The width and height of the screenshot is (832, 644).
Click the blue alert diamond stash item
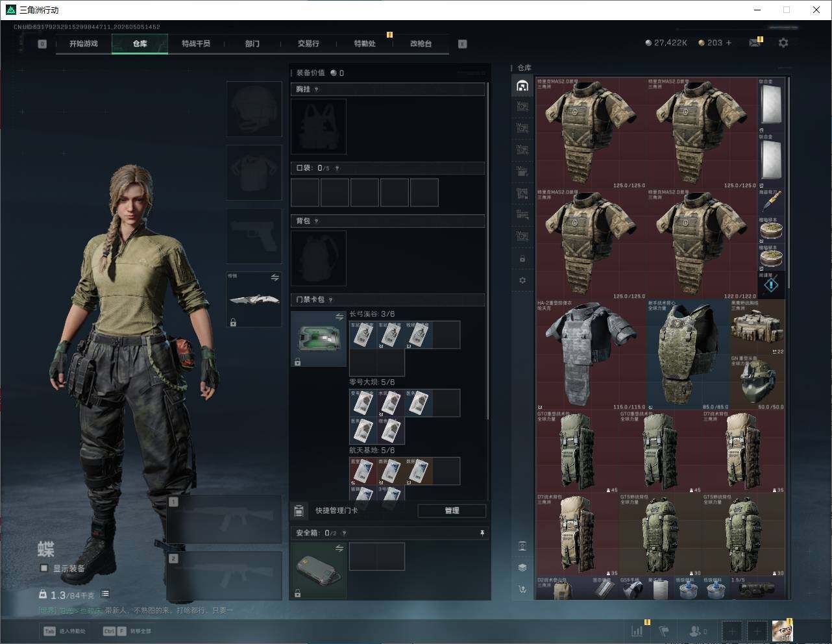(771, 285)
